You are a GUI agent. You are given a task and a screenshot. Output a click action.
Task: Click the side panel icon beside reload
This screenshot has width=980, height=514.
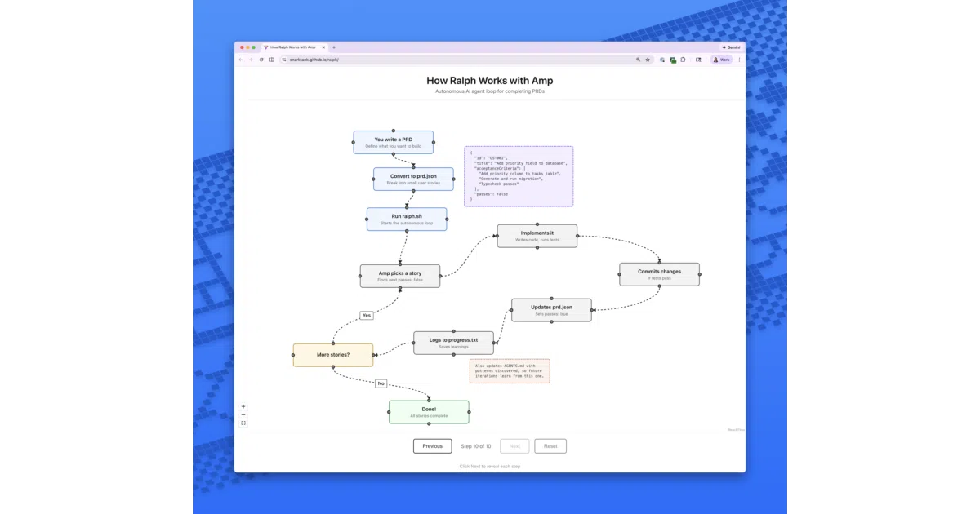[272, 60]
